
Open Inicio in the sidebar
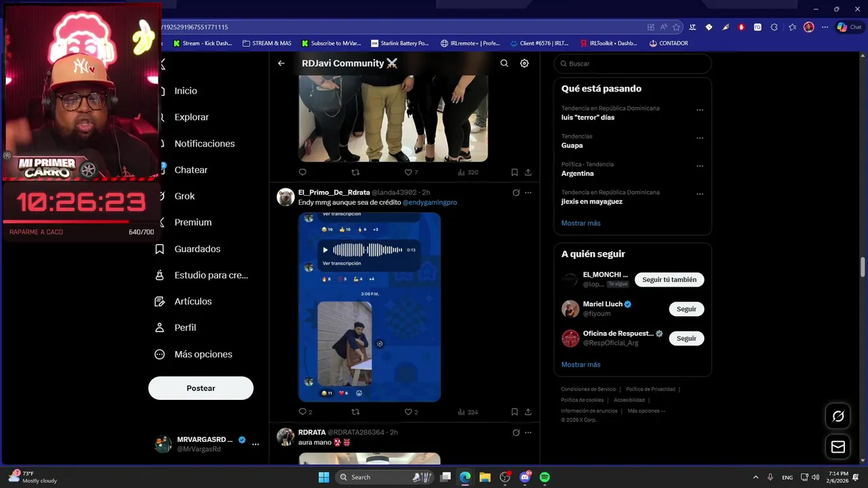tap(185, 91)
